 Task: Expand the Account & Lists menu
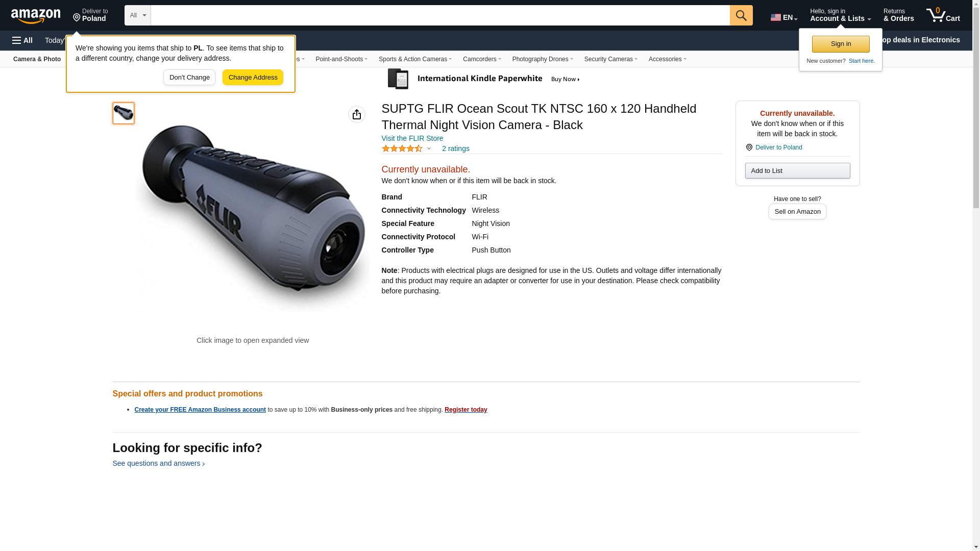point(840,15)
